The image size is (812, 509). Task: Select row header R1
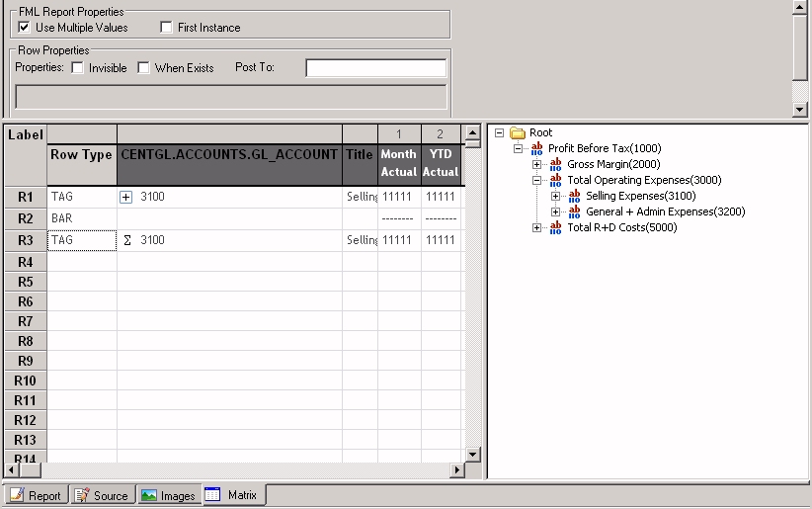(x=26, y=197)
